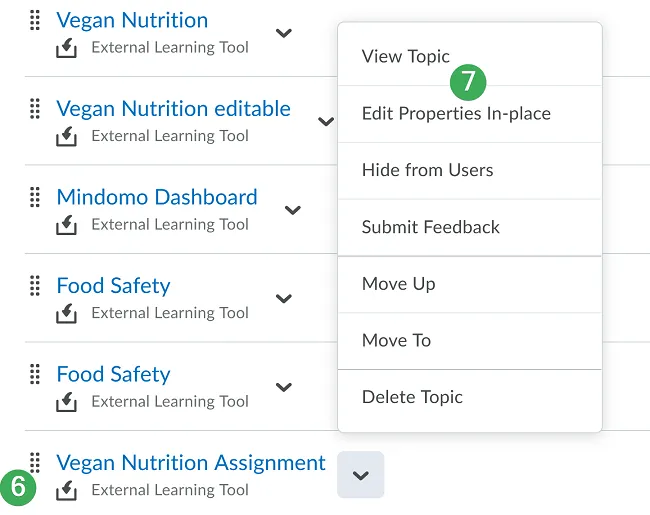Select Delete Topic from the menu
This screenshot has height=515, width=650.
click(x=412, y=397)
